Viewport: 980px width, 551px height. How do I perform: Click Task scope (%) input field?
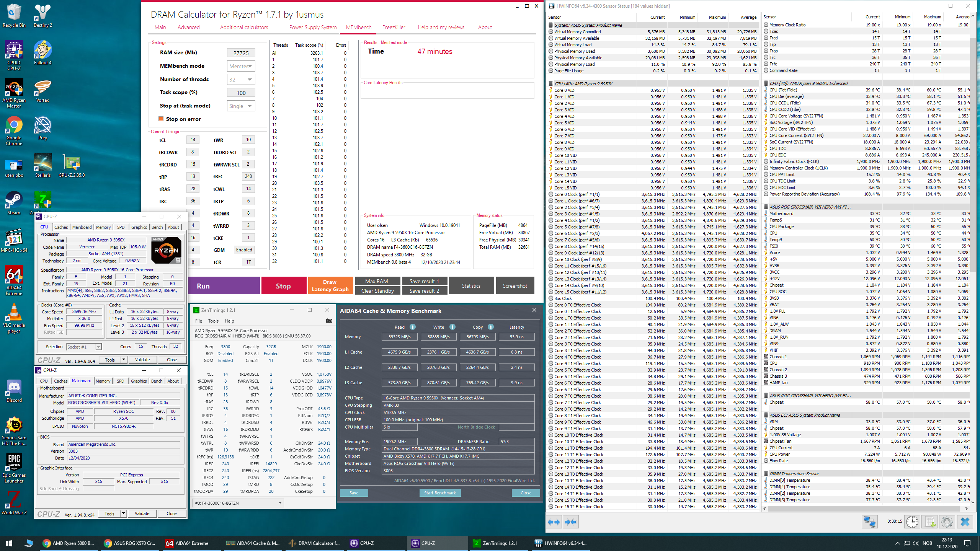[x=241, y=93]
